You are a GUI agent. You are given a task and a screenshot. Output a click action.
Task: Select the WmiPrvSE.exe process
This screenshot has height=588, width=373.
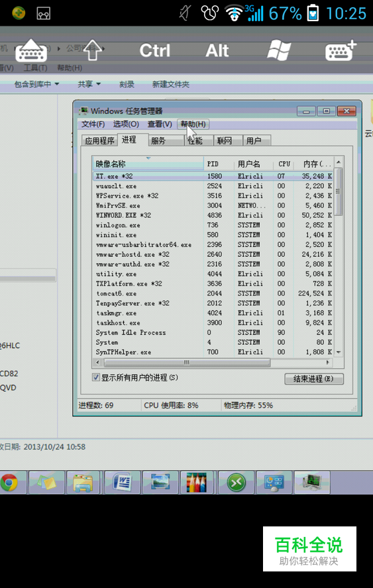(x=213, y=205)
